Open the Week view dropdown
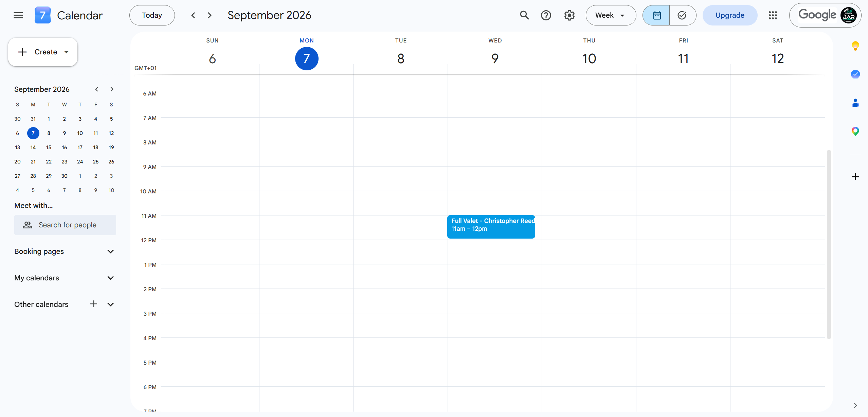Viewport: 868px width, 417px height. click(x=611, y=15)
